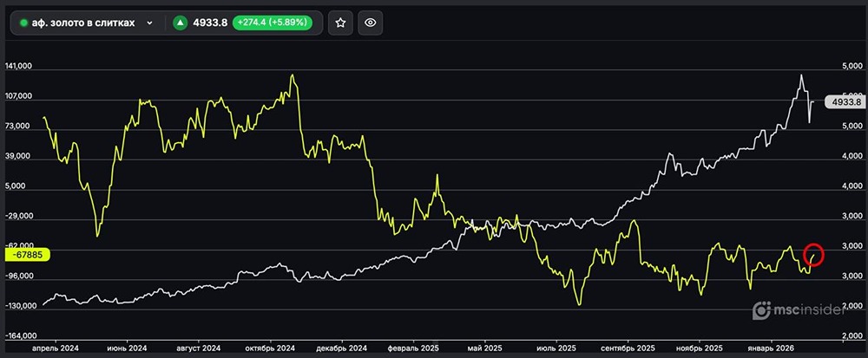The height and width of the screenshot is (358, 868).
Task: Select ноябрь 2025 on the time axis
Action: coord(699,348)
